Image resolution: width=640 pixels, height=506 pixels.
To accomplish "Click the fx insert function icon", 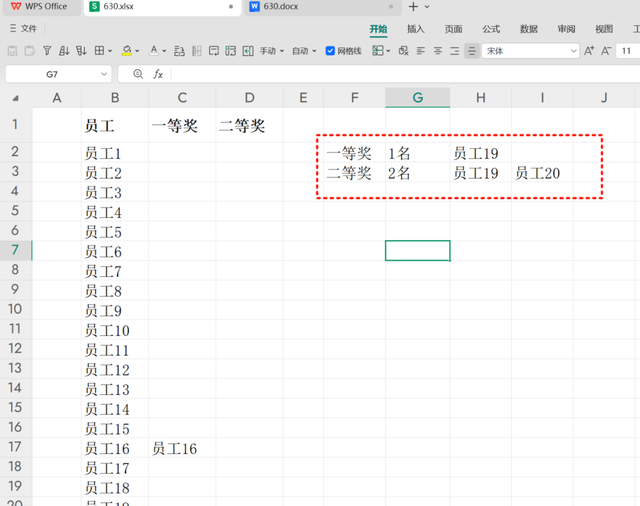I will click(158, 74).
